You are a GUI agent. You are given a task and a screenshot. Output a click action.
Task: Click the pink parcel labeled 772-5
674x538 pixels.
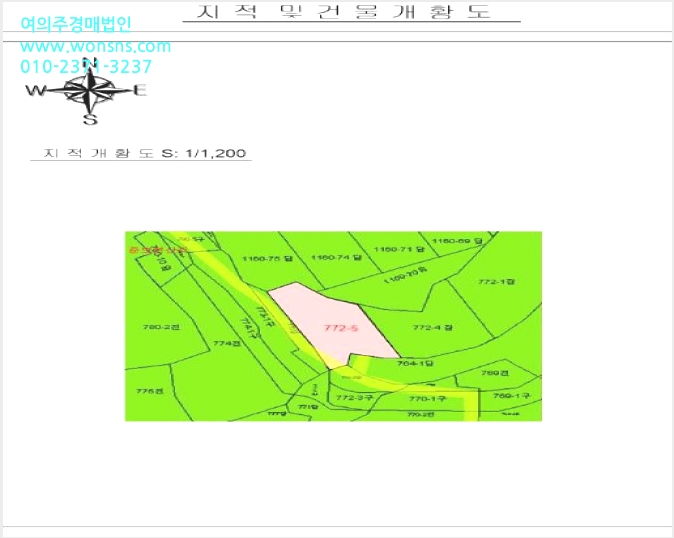click(x=335, y=327)
